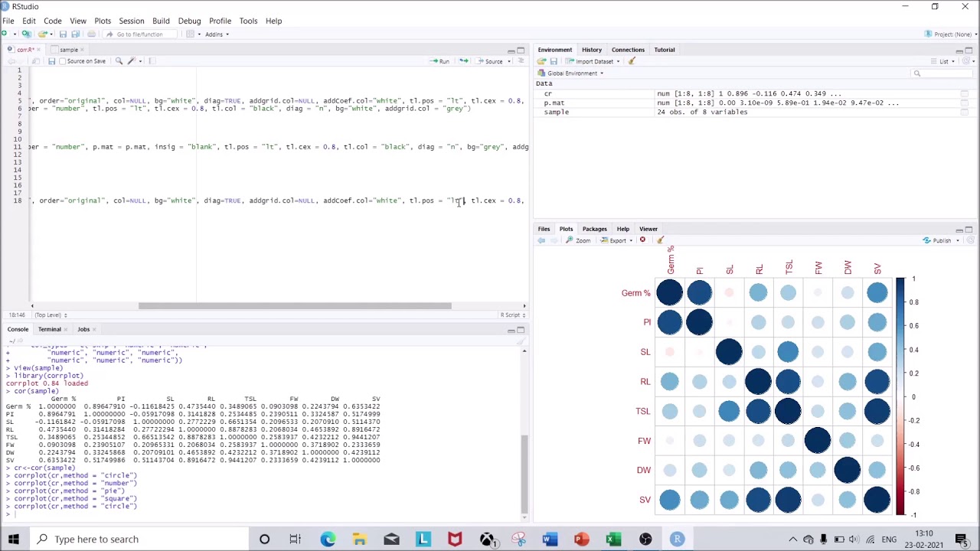View the cr matrix via its grid icon

click(964, 93)
